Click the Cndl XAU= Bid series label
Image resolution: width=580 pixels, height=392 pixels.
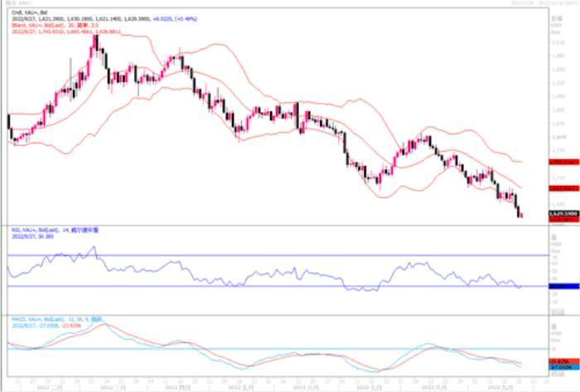[x=25, y=14]
